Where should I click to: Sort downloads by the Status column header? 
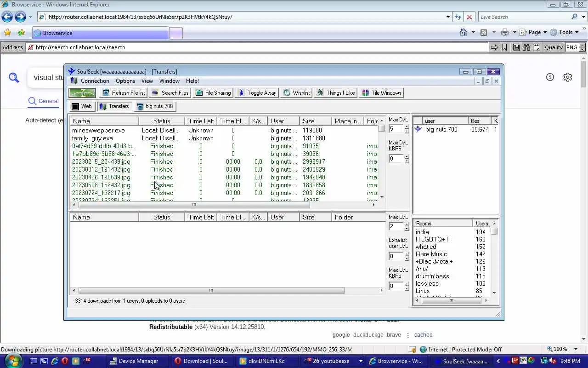coord(162,121)
